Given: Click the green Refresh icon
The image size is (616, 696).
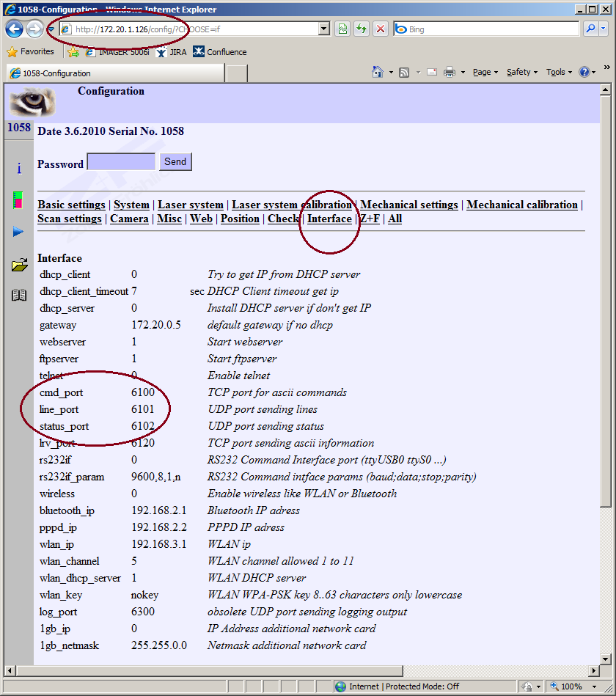Looking at the screenshot, I should coord(362,29).
